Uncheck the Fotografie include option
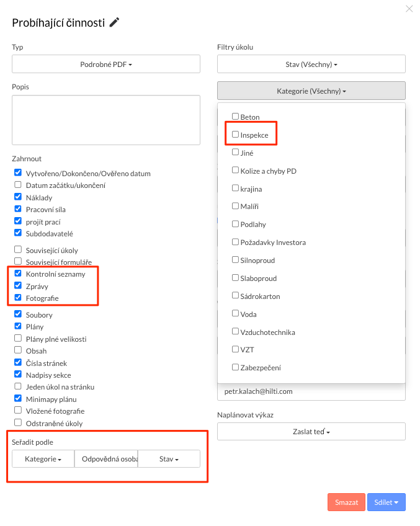The image size is (420, 526). 18,298
